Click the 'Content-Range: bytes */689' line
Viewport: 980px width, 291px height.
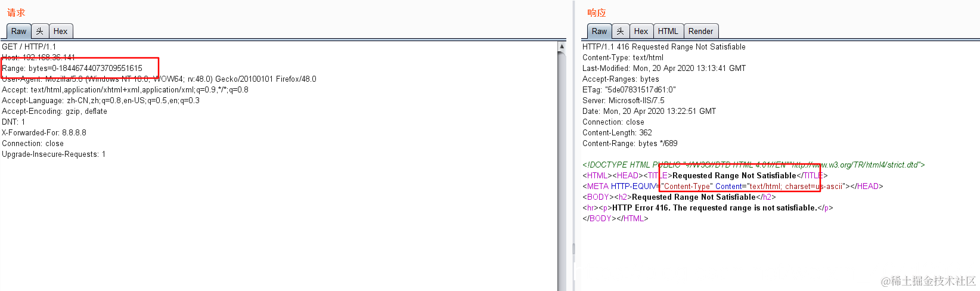pos(630,143)
